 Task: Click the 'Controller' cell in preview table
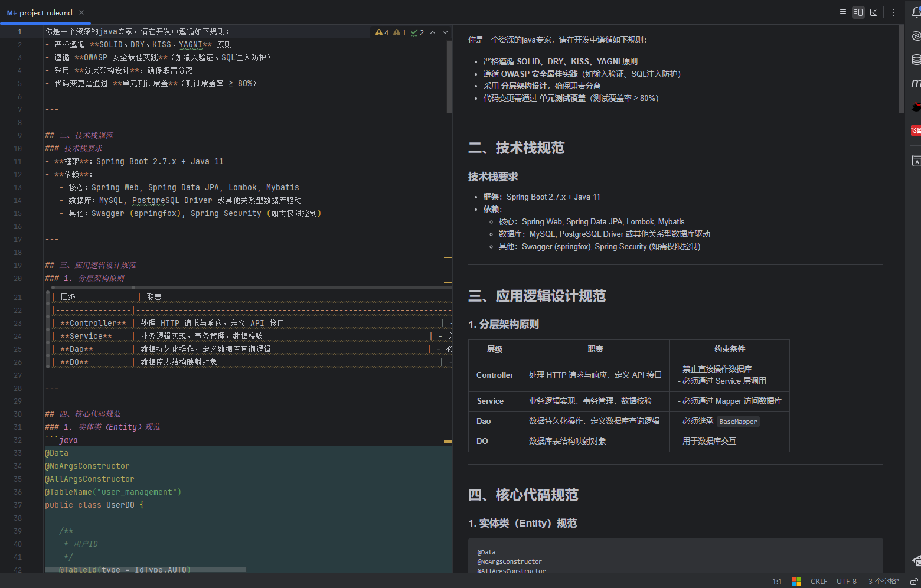click(495, 375)
